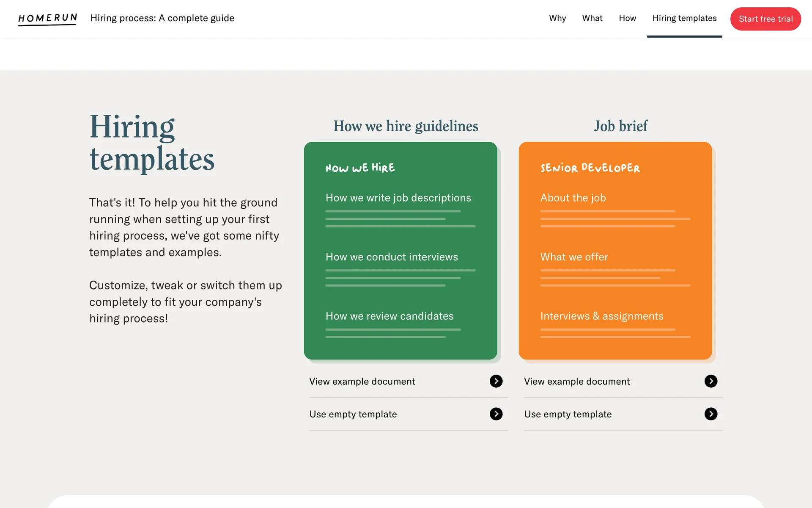The height and width of the screenshot is (508, 812).
Task: Click the green How we hire card
Action: pyautogui.click(x=401, y=251)
